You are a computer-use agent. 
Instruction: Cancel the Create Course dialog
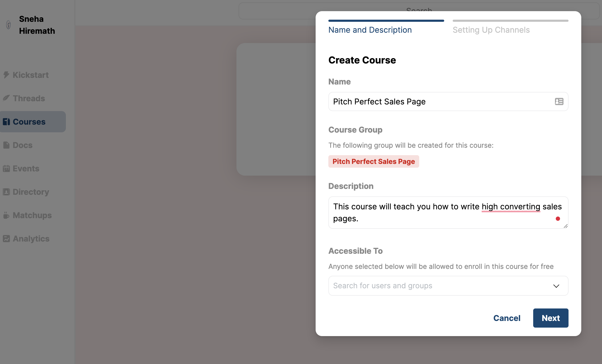pyautogui.click(x=507, y=318)
